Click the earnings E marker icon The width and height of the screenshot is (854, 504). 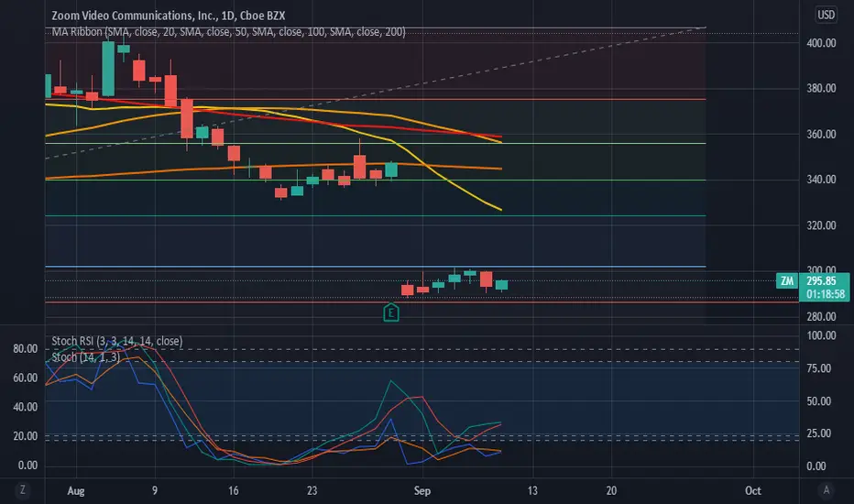pyautogui.click(x=391, y=312)
